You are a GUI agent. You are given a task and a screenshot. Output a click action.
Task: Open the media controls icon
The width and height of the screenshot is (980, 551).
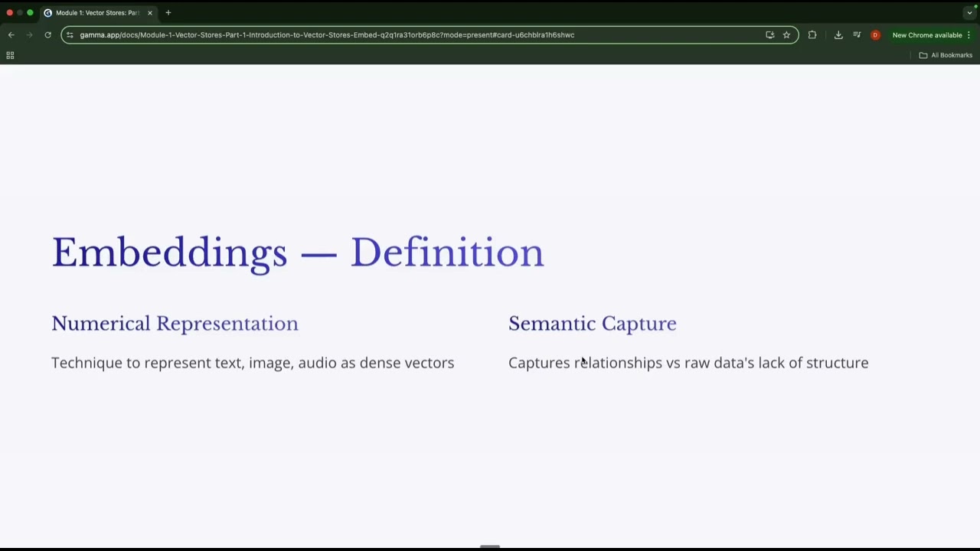point(857,34)
